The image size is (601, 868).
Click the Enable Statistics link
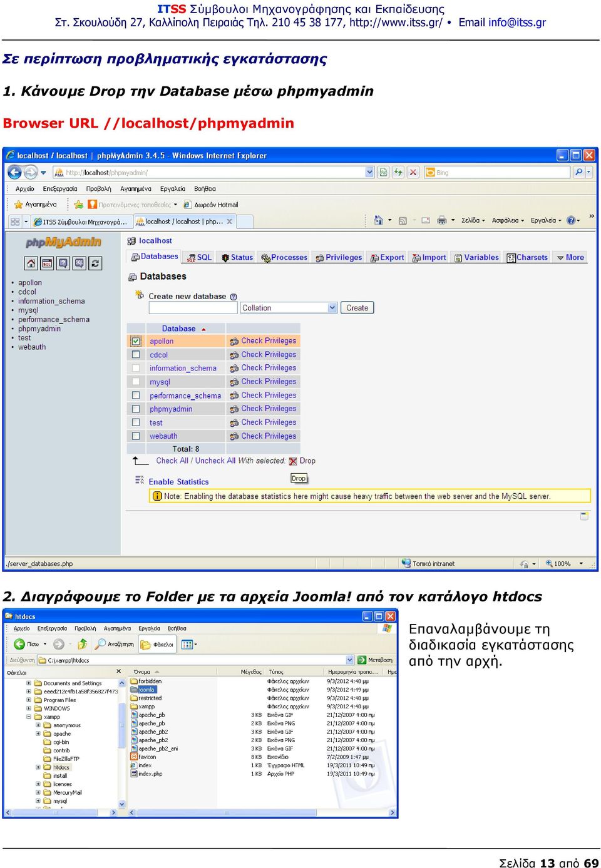click(178, 482)
